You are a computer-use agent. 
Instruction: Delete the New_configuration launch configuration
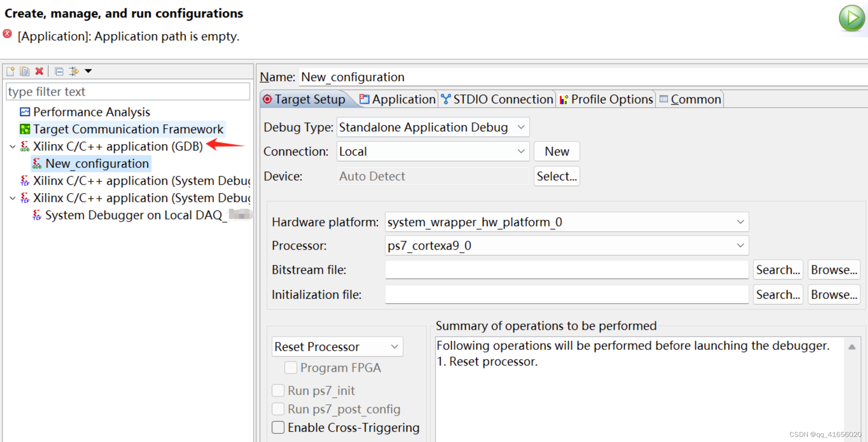point(39,71)
